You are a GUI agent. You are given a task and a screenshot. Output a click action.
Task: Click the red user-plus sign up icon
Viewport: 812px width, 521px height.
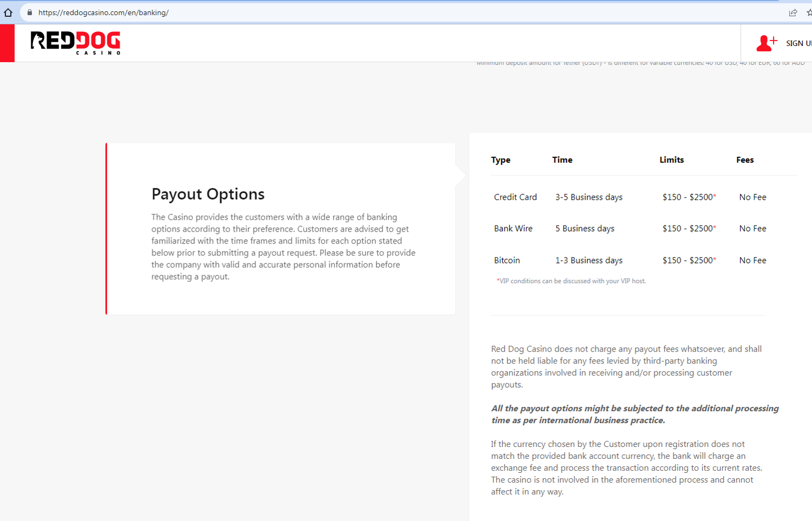pyautogui.click(x=766, y=43)
